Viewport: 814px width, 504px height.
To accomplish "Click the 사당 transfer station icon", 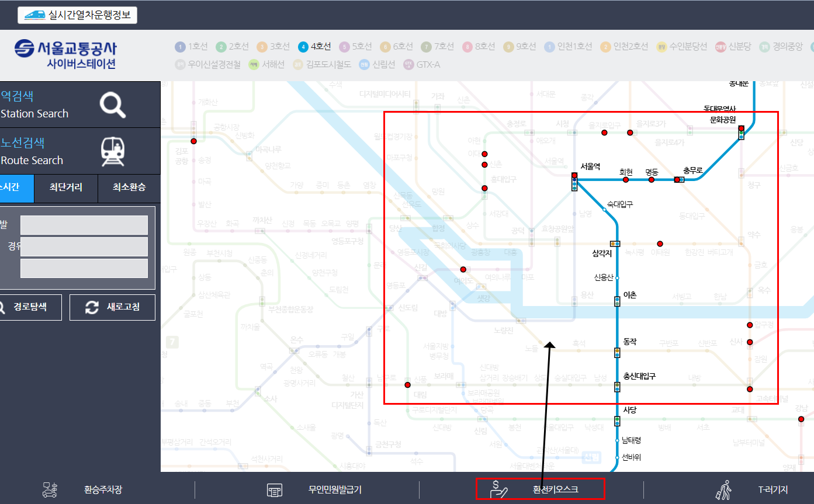I will (617, 420).
